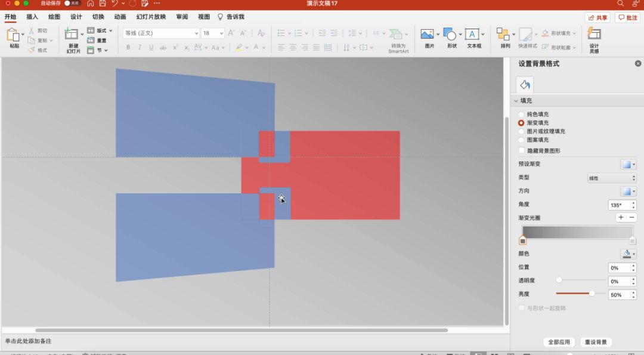Click the Transparency slider handle
This screenshot has height=355, width=644.
pyautogui.click(x=559, y=280)
